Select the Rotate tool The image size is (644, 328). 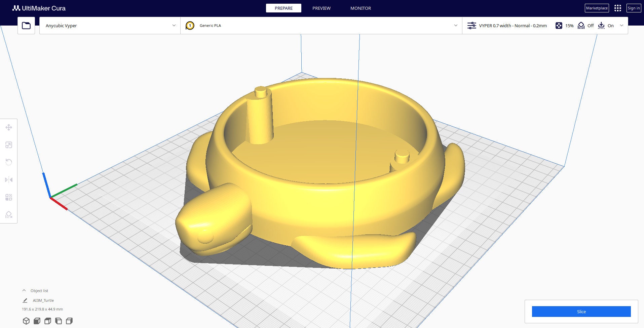[9, 162]
